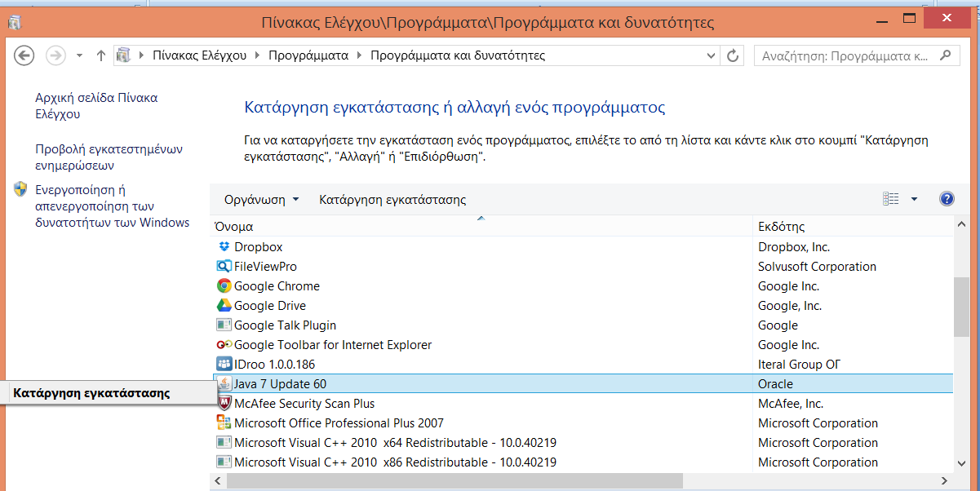The width and height of the screenshot is (980, 491).
Task: Refresh the programs list
Action: click(733, 55)
